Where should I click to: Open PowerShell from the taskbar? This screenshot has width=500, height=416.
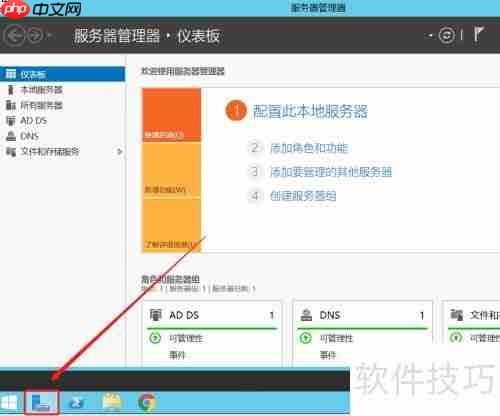pos(77,403)
